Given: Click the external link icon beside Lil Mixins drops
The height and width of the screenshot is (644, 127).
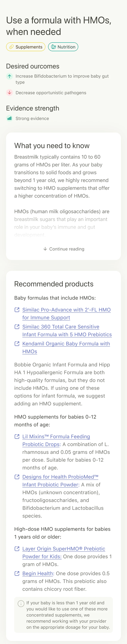Looking at the screenshot, I should coord(17,437).
